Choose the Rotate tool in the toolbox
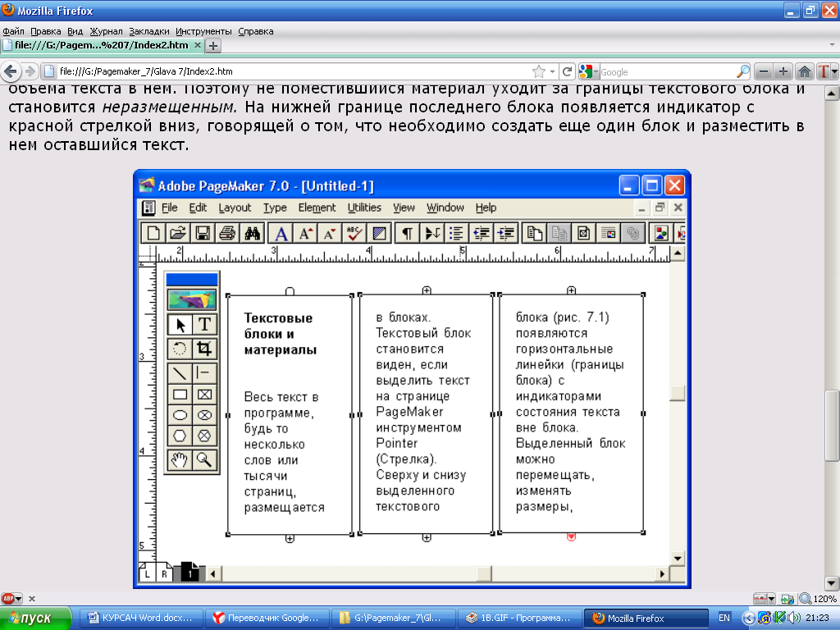This screenshot has height=630, width=840. [180, 349]
